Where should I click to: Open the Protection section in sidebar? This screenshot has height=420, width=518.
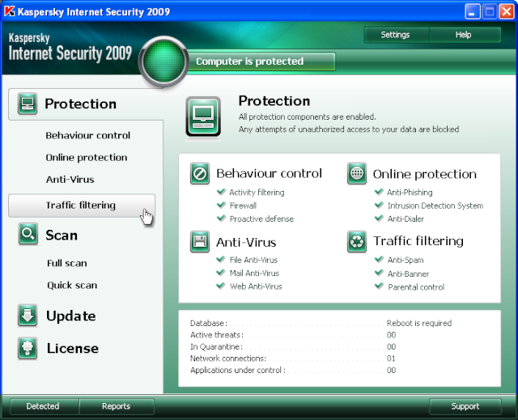click(x=86, y=104)
